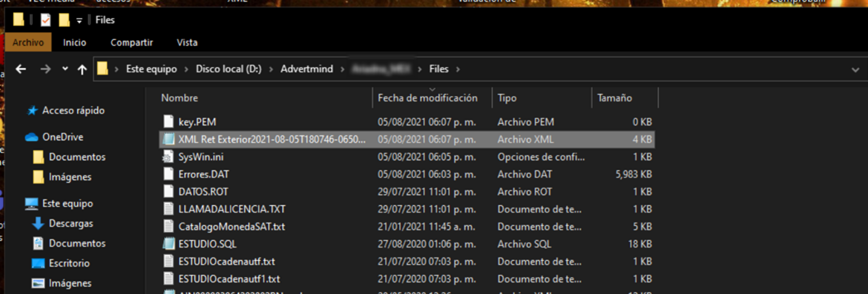Select file name ESTUDIO.SQL
Image resolution: width=868 pixels, height=294 pixels.
[207, 244]
